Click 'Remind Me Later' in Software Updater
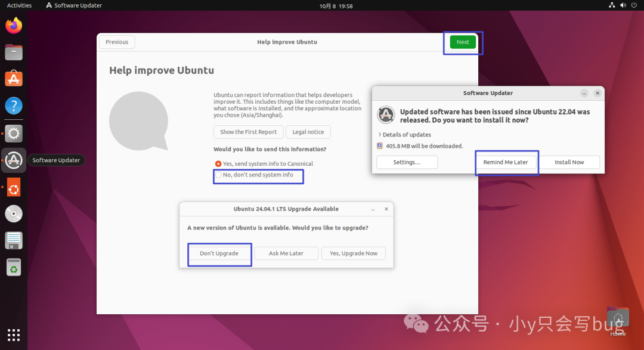 506,162
